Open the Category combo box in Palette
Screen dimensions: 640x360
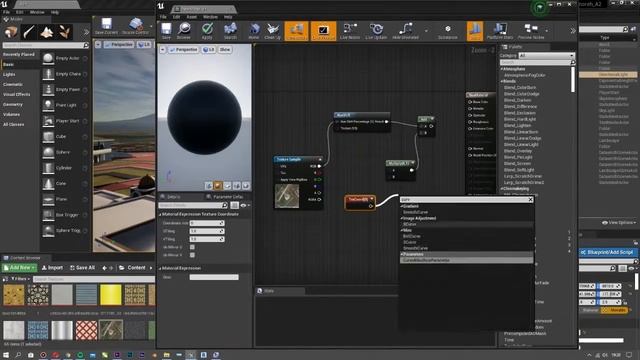tap(546, 56)
